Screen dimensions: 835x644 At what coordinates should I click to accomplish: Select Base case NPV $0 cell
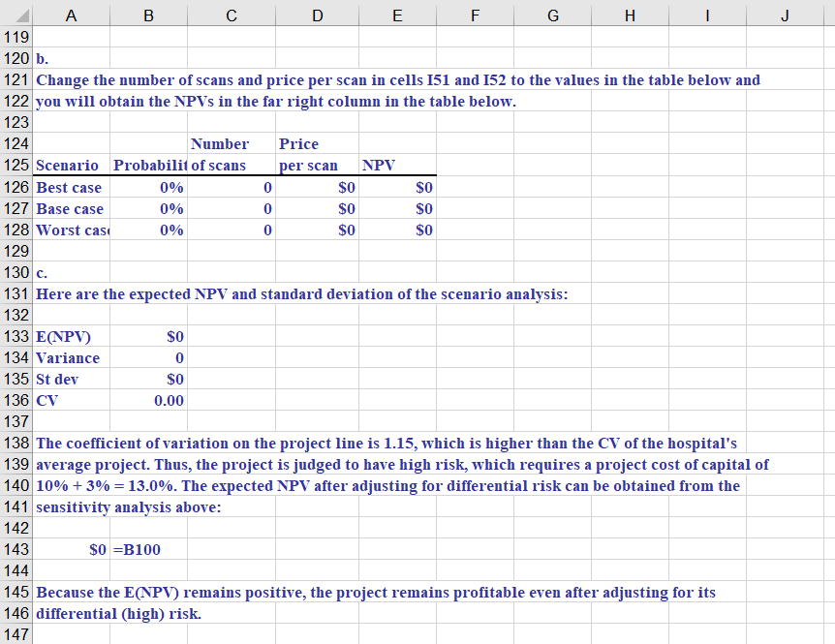tap(397, 208)
